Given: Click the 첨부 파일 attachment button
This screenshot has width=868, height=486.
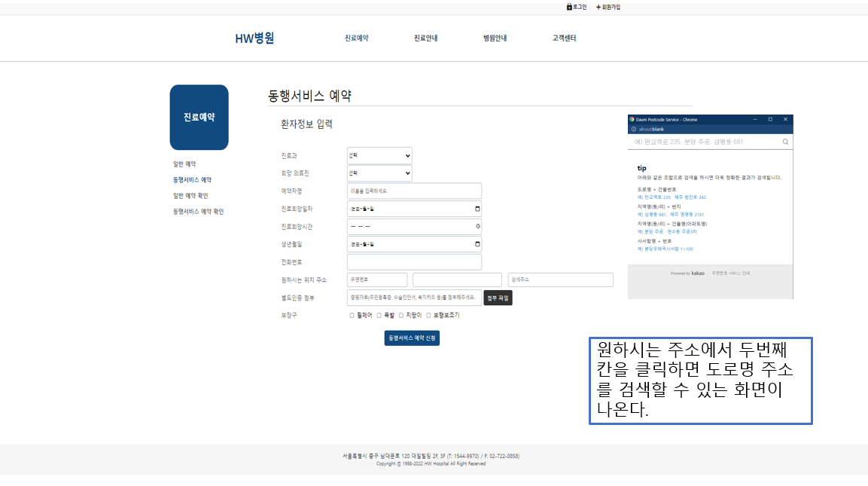Looking at the screenshot, I should (x=498, y=298).
